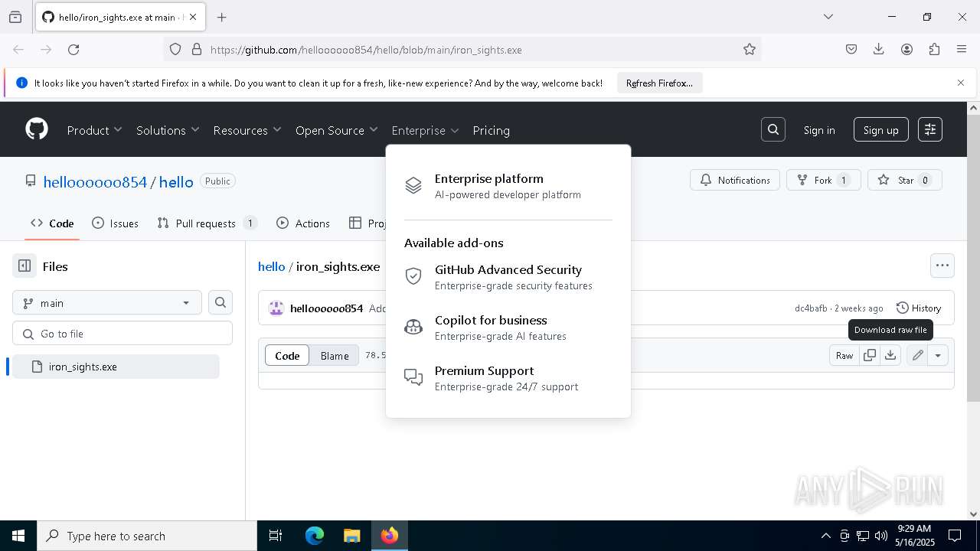This screenshot has height=551, width=980.
Task: Click the Pricing link
Action: coord(491,130)
